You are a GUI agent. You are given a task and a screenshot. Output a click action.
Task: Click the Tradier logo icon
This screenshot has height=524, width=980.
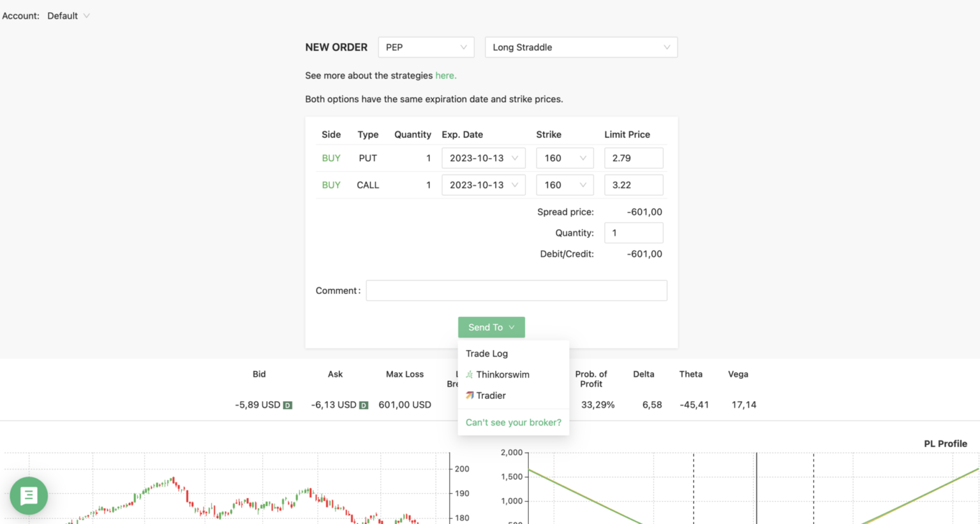click(470, 395)
